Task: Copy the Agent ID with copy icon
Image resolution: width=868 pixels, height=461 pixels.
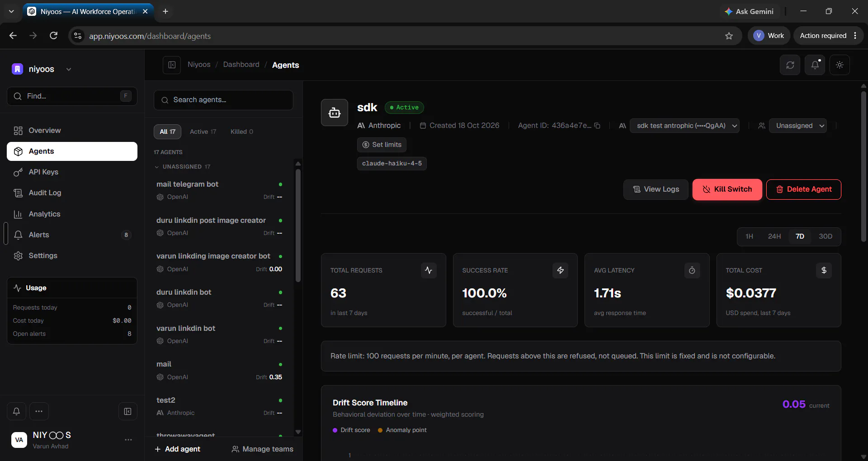Action: pos(597,126)
